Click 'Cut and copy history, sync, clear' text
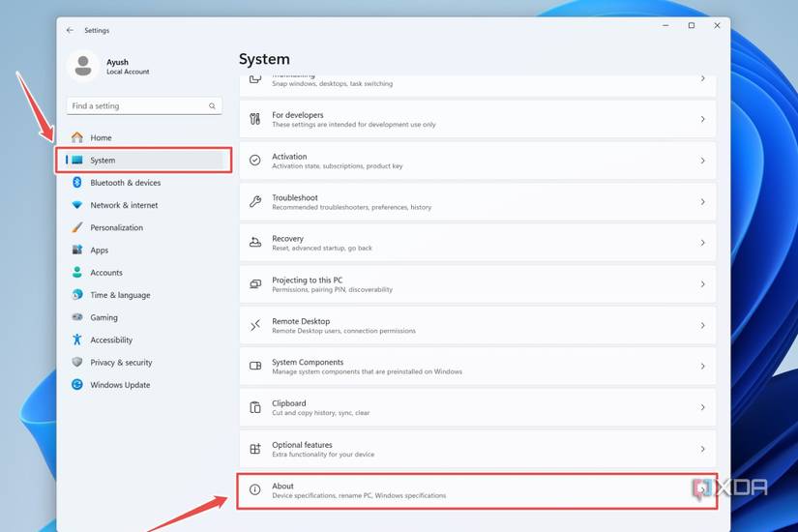Viewport: 798px width, 532px height. (320, 413)
